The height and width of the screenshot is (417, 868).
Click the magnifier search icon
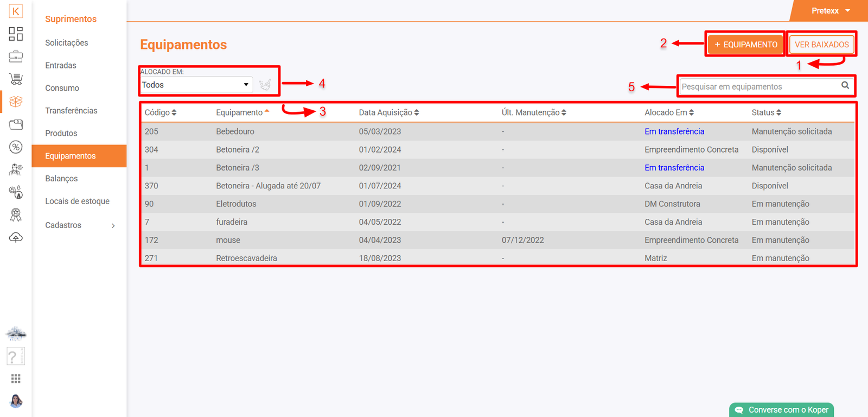coord(845,85)
